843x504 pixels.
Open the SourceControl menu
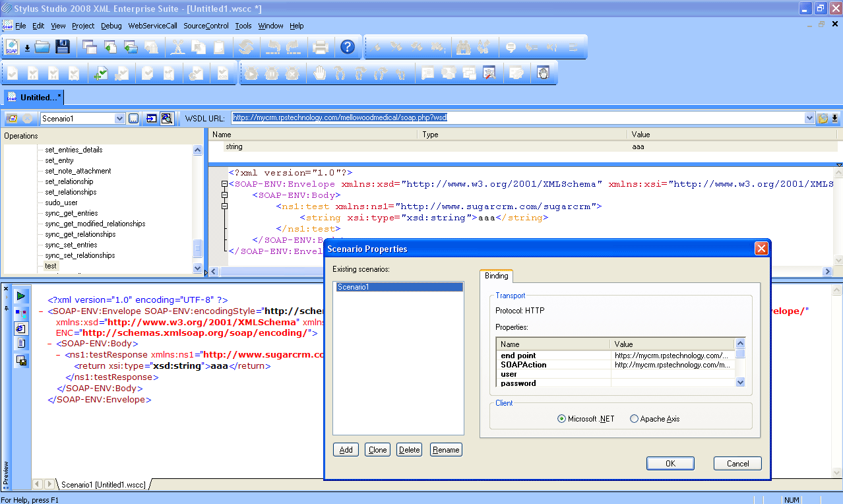click(206, 26)
